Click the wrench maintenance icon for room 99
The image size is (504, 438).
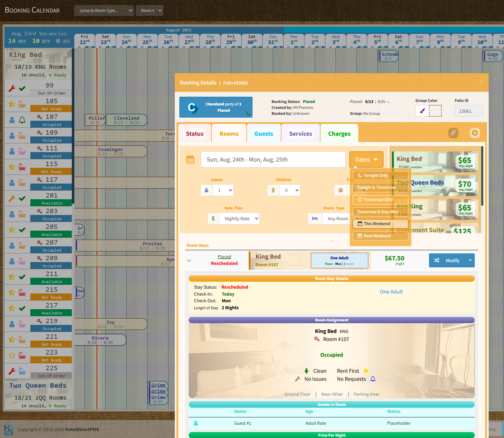pyautogui.click(x=12, y=88)
